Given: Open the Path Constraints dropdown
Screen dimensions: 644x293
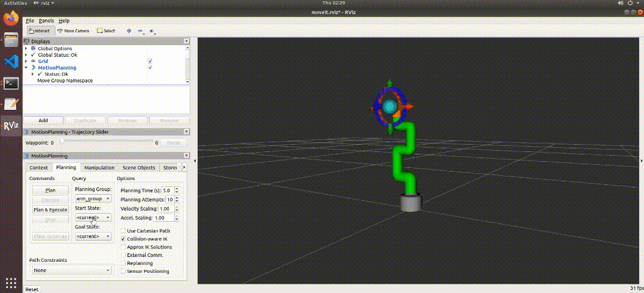Looking at the screenshot, I should [x=72, y=270].
